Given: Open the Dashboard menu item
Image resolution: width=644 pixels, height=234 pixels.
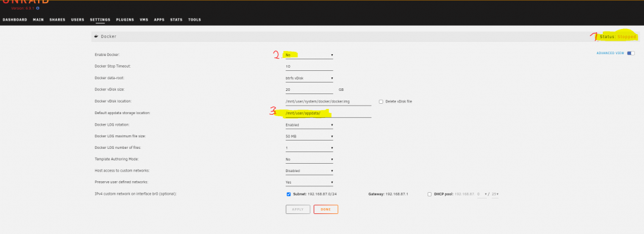Looking at the screenshot, I should [15, 20].
